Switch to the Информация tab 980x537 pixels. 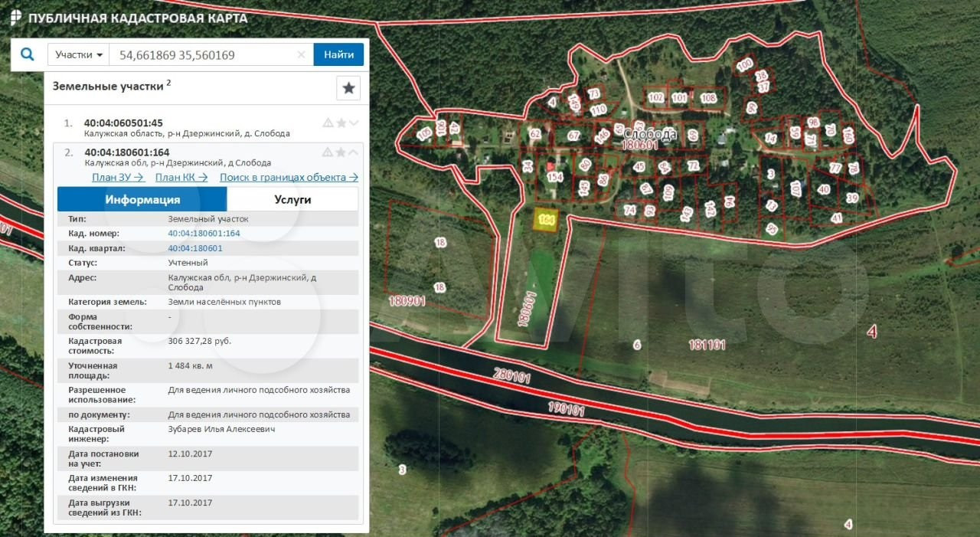click(142, 199)
